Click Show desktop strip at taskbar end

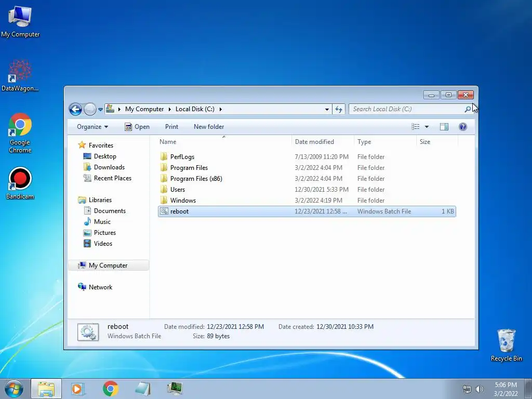click(528, 389)
